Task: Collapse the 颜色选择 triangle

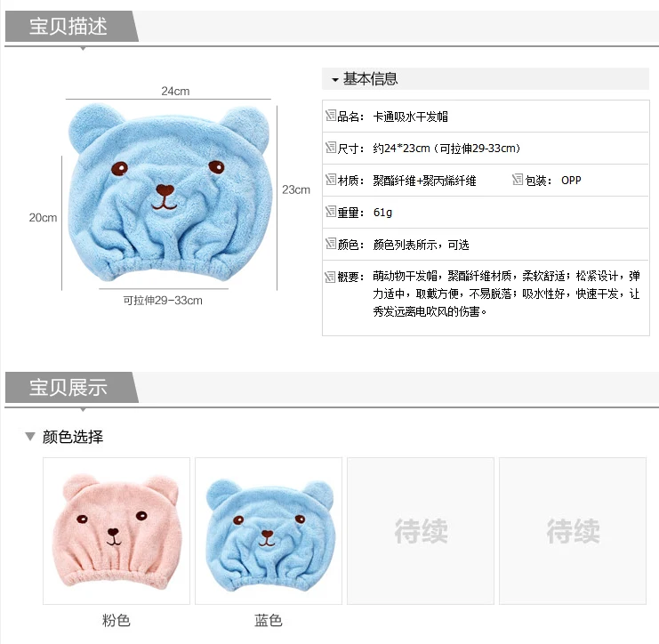Action: [30, 437]
